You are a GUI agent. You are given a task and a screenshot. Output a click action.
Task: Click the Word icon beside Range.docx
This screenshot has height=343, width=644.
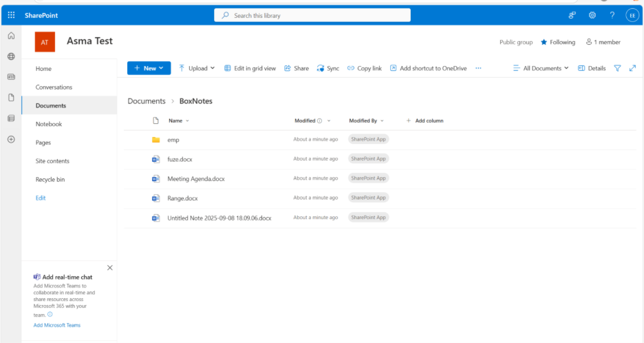pyautogui.click(x=155, y=198)
